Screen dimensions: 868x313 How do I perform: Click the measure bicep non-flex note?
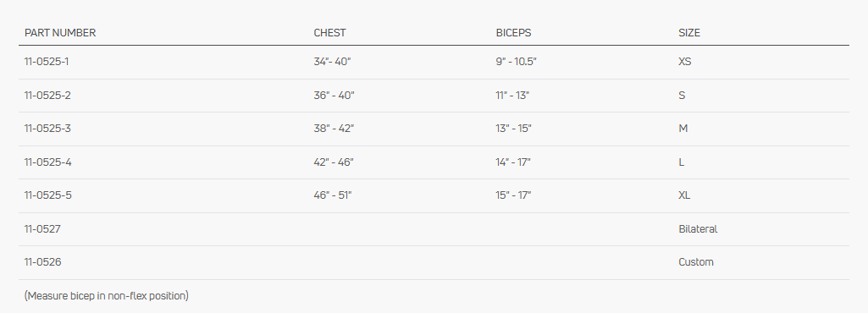pos(107,295)
